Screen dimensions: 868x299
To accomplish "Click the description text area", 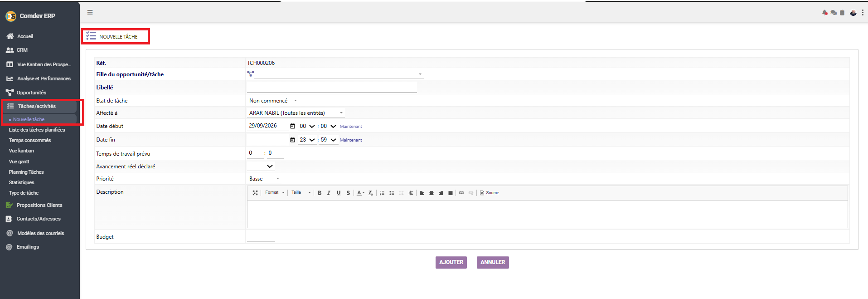I will 547,214.
